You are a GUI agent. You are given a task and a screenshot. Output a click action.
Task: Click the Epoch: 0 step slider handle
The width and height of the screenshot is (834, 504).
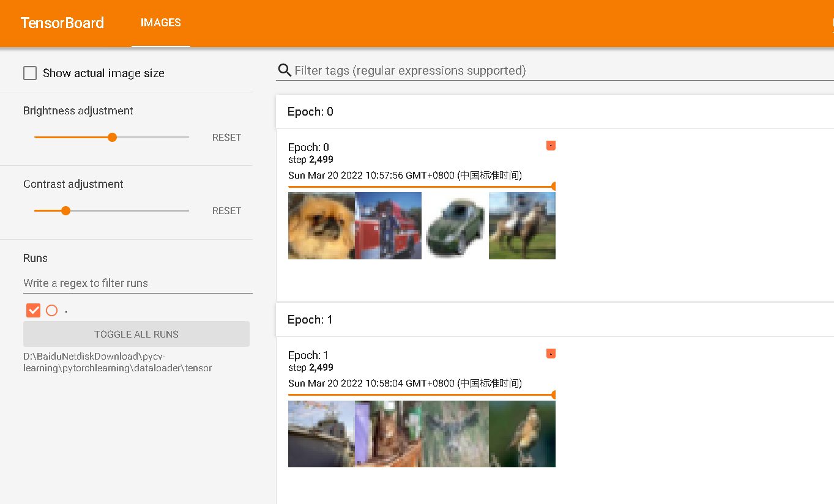pos(554,187)
